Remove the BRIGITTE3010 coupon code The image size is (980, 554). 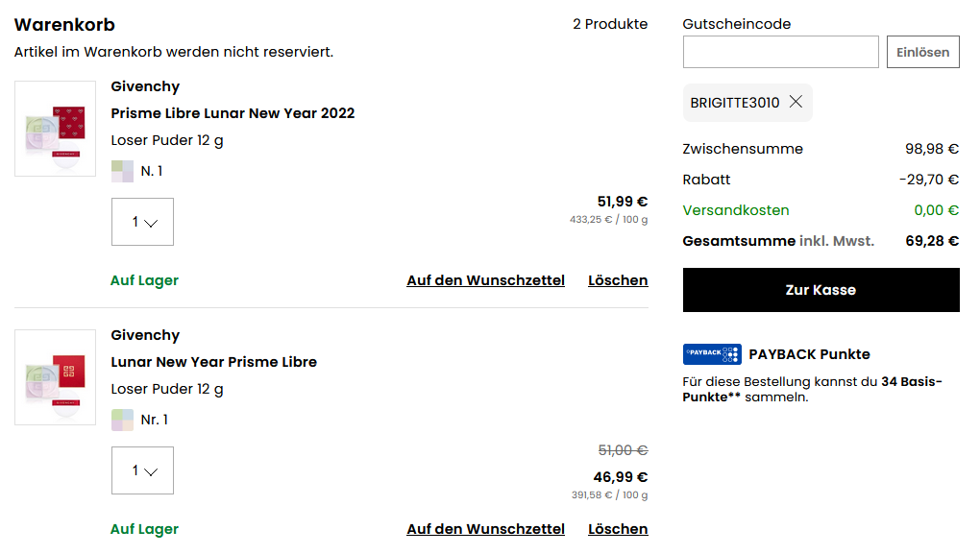pyautogui.click(x=796, y=102)
